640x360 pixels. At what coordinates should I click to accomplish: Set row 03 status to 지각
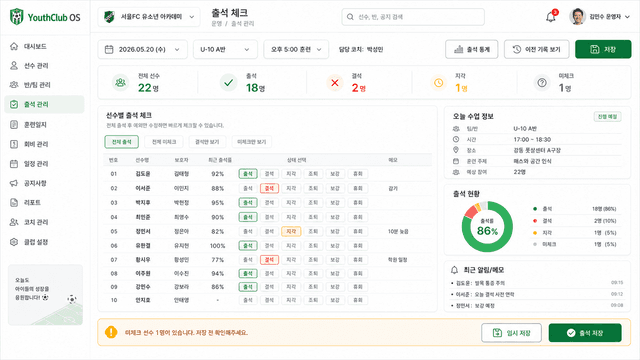coord(291,202)
